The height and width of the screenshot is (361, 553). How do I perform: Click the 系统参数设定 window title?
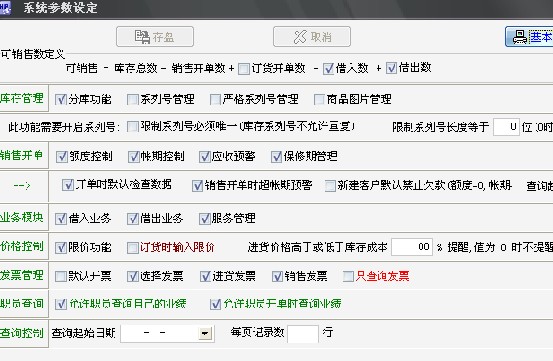60,8
